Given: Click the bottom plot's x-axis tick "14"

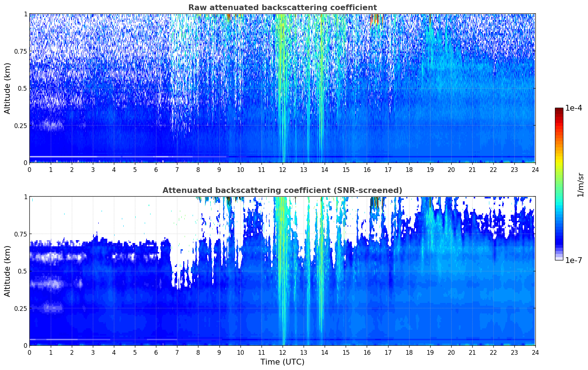Looking at the screenshot, I should pos(325,352).
